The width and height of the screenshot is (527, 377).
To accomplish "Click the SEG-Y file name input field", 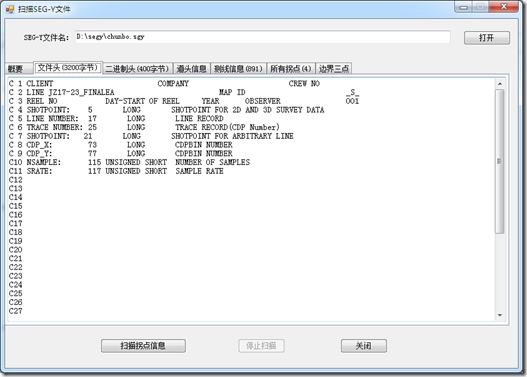I will point(262,37).
